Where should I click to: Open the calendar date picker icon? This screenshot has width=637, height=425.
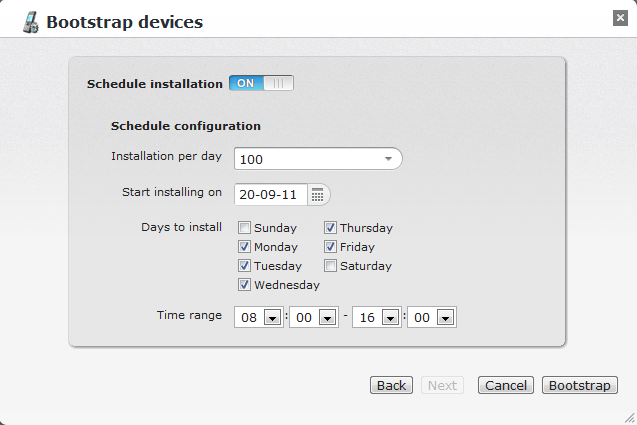point(317,194)
